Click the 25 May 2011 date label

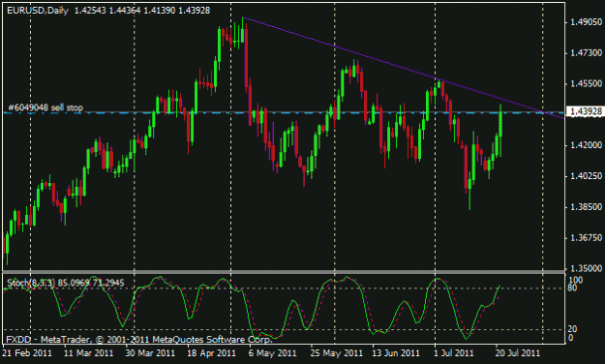(337, 353)
